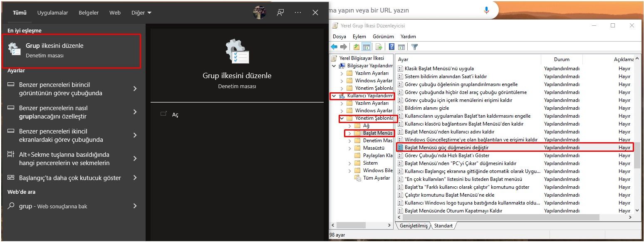644x242 pixels.
Task: Select the Başlat Menüsü folder in the tree
Action: 377,133
